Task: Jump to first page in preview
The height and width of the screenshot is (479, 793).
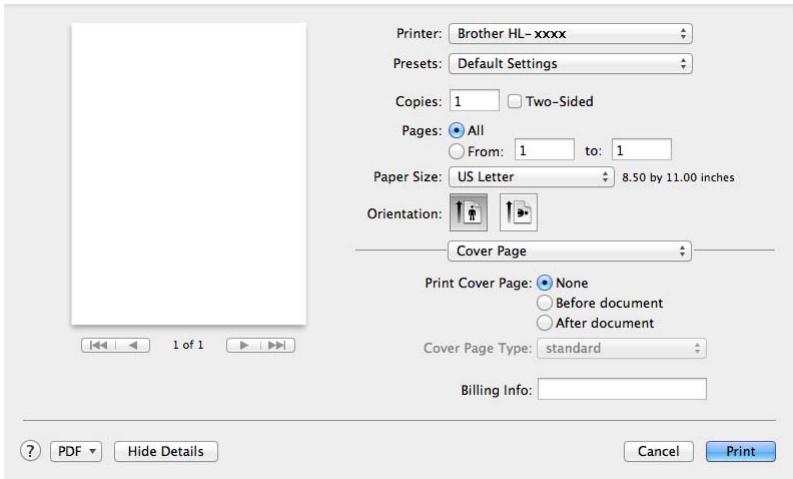Action: 98,345
